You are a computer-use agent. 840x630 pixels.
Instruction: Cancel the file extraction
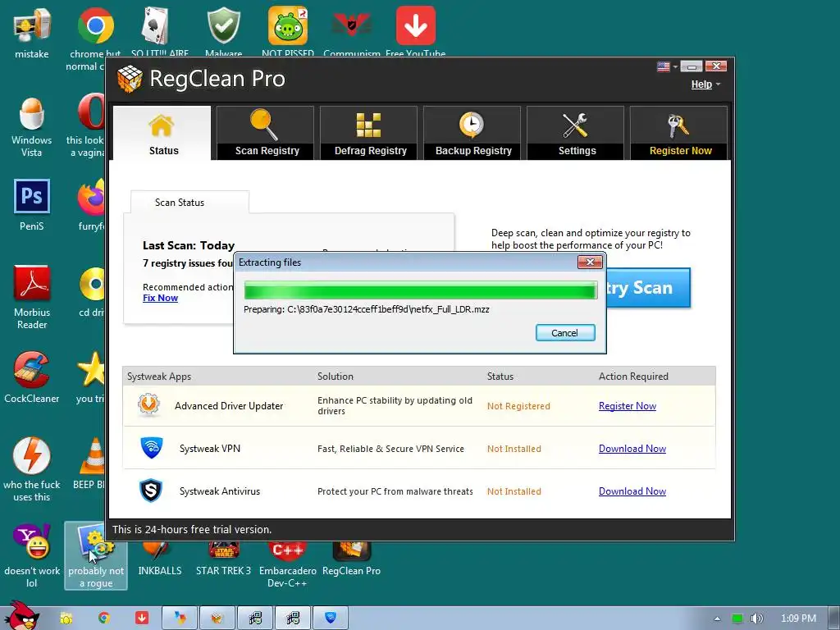(565, 333)
